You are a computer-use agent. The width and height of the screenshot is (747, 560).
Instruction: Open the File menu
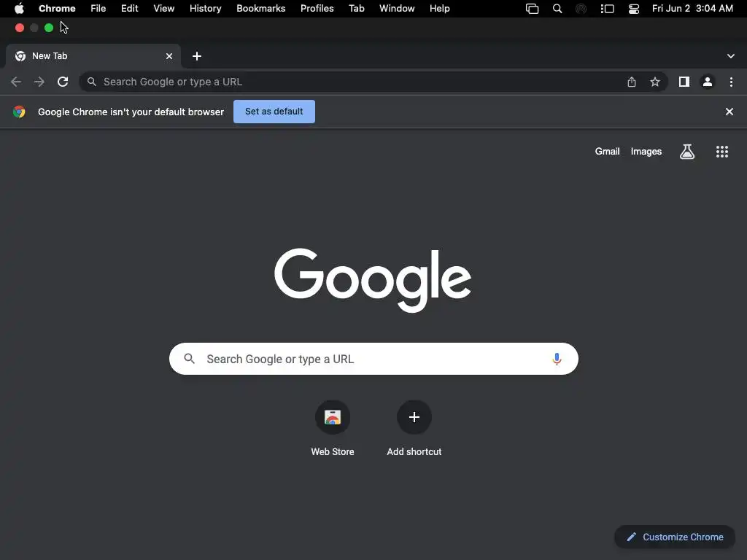pos(98,9)
